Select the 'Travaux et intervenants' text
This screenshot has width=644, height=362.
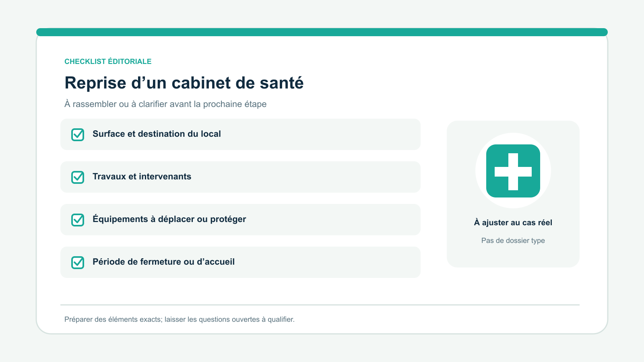pyautogui.click(x=142, y=177)
